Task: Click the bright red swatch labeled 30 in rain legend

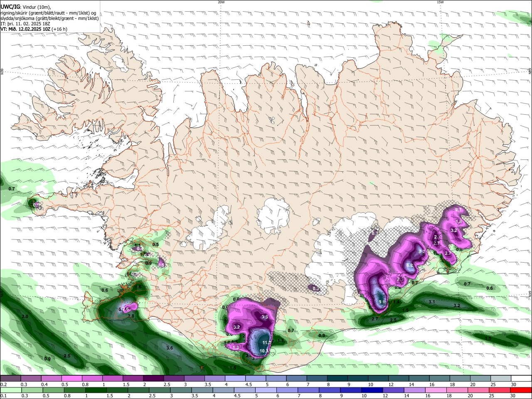Action: [x=520, y=390]
